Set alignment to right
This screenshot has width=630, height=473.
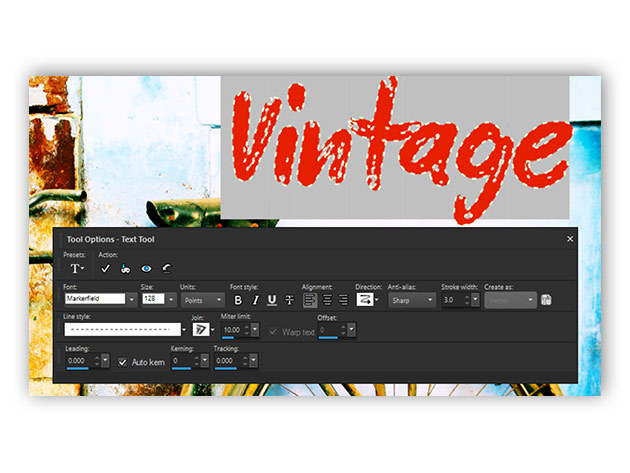click(x=344, y=300)
